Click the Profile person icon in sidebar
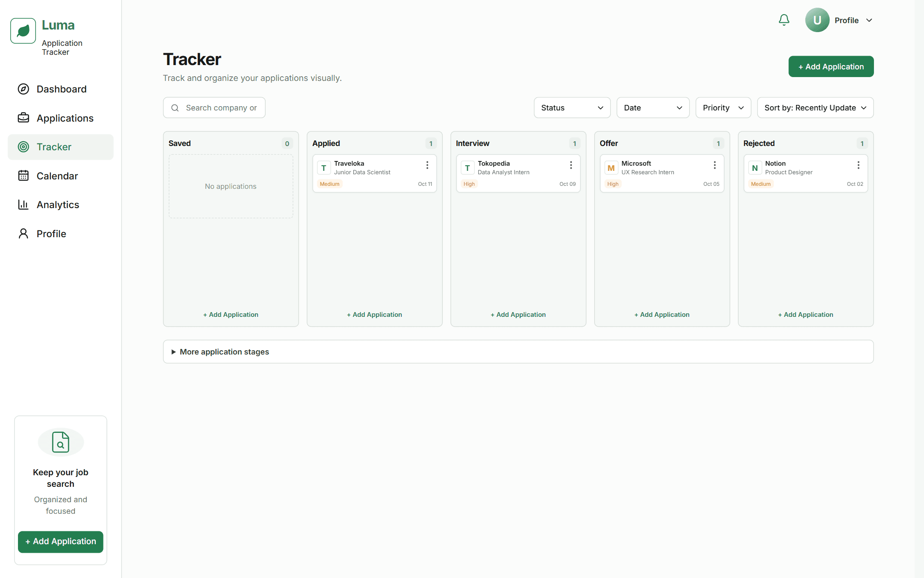The width and height of the screenshot is (924, 578). (24, 233)
